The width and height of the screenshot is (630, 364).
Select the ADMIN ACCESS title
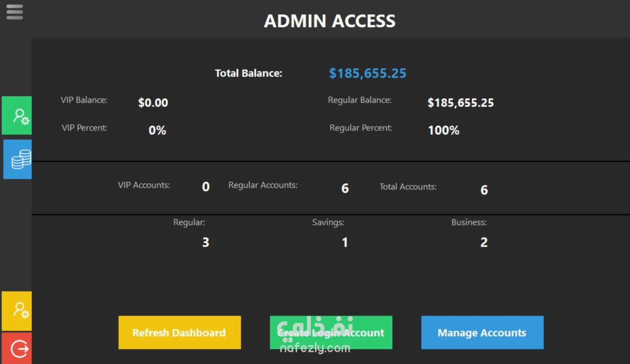tap(330, 21)
